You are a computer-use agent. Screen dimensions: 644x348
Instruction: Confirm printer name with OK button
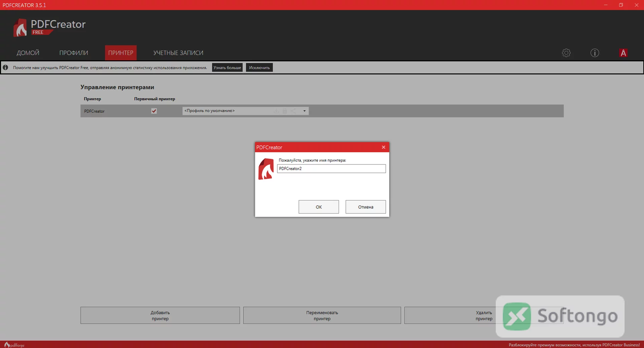point(319,207)
